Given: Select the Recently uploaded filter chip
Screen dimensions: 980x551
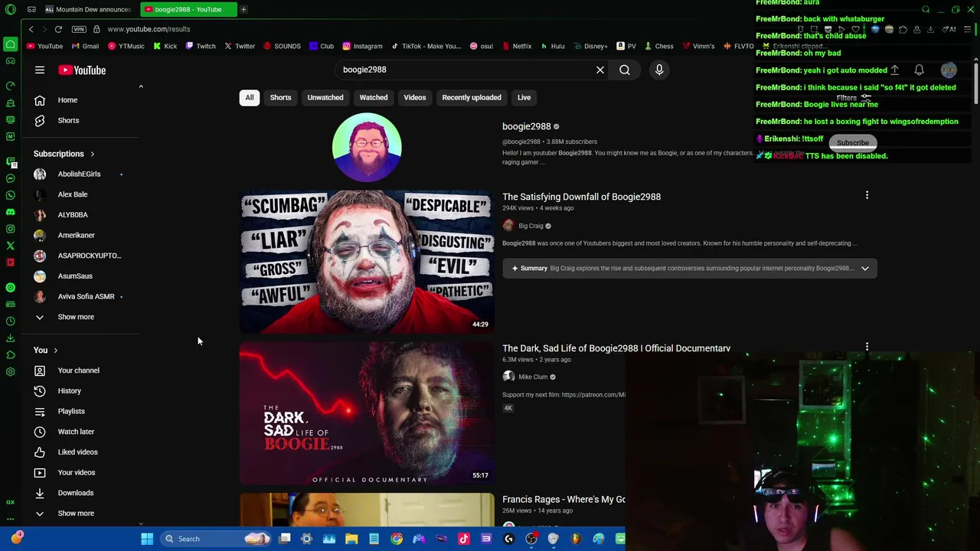Looking at the screenshot, I should tap(472, 97).
